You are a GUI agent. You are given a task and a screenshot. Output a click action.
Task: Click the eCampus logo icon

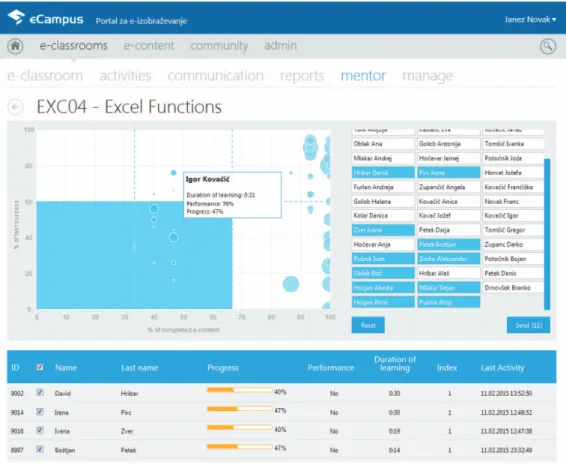(x=16, y=17)
